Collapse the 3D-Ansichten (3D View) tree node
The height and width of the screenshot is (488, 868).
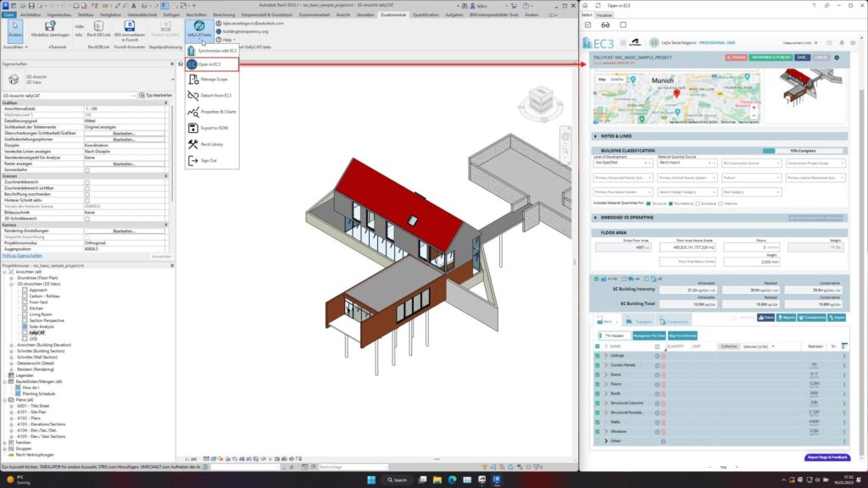11,284
